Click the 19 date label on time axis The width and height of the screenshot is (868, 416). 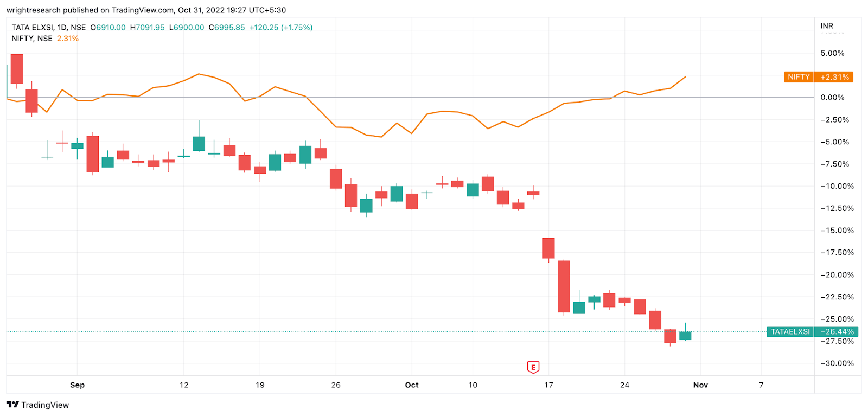(260, 385)
